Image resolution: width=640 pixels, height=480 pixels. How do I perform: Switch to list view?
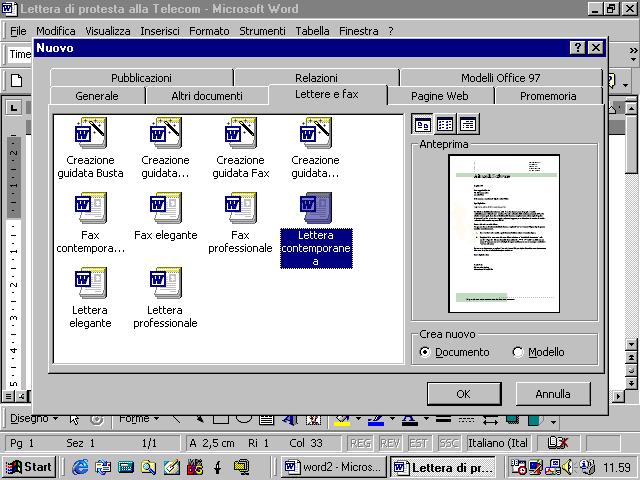point(445,124)
